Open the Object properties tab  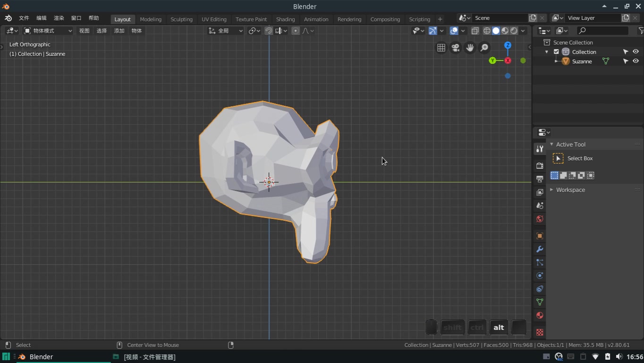click(x=540, y=236)
